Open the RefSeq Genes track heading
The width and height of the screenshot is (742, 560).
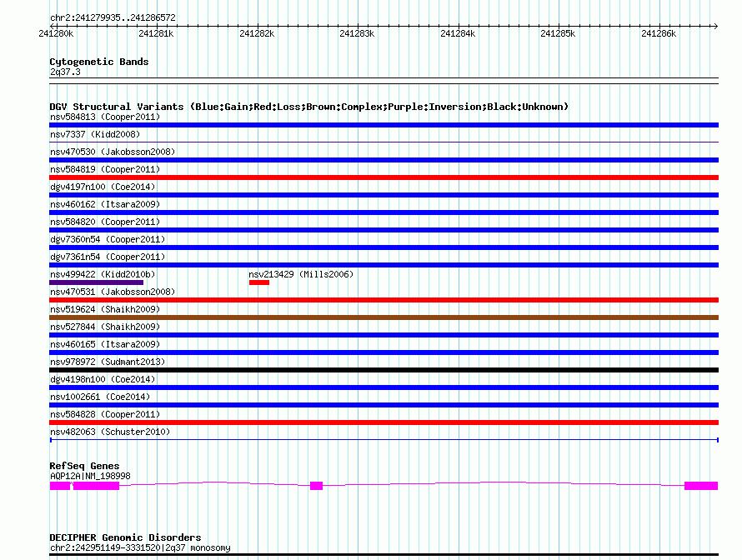pyautogui.click(x=84, y=466)
